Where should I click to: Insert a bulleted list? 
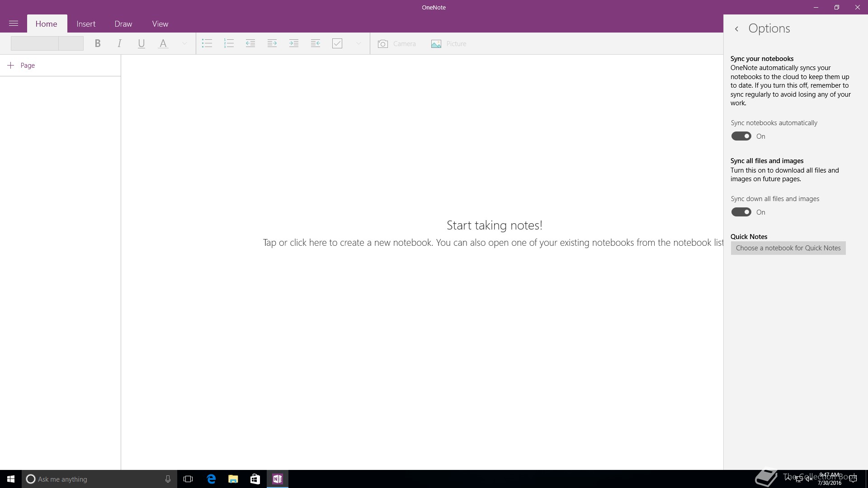pos(207,43)
